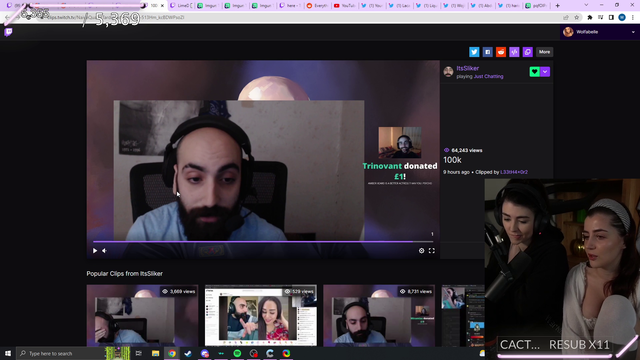The width and height of the screenshot is (640, 360).
Task: Copy the clip link using copy icon
Action: (x=528, y=52)
